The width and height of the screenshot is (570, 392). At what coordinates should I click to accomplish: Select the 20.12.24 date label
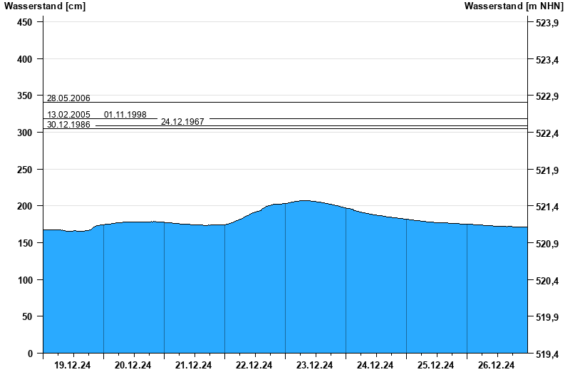pyautogui.click(x=133, y=366)
